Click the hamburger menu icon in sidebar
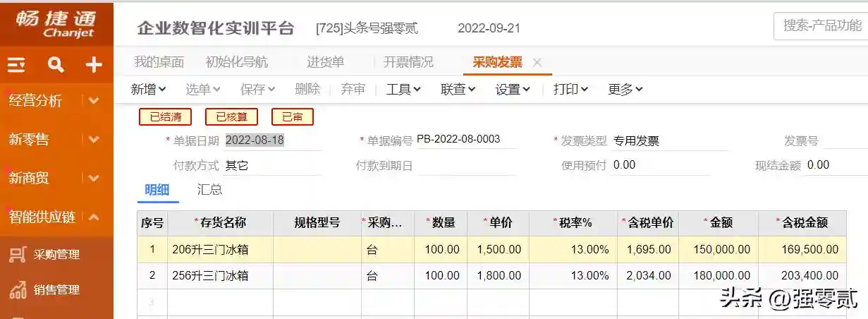The height and width of the screenshot is (319, 868). [16, 66]
